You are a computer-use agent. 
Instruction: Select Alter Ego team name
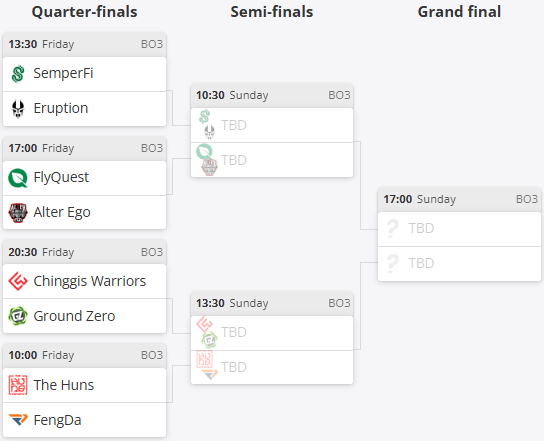(62, 212)
